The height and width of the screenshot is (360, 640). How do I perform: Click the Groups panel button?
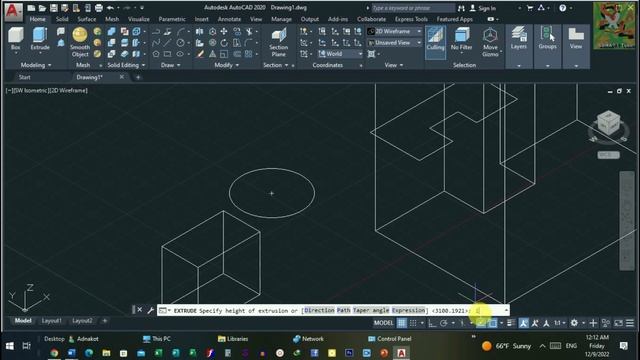547,39
